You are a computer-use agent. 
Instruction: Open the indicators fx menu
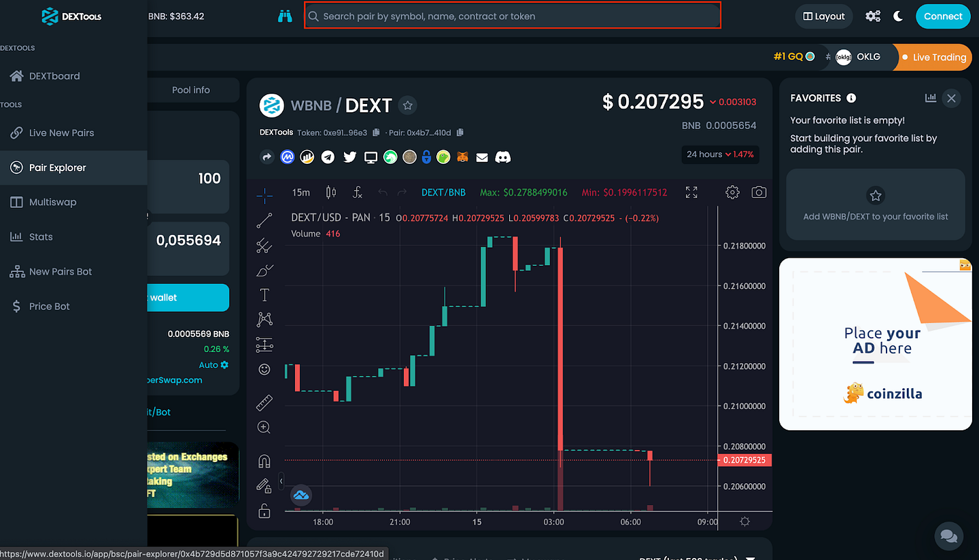pyautogui.click(x=358, y=192)
